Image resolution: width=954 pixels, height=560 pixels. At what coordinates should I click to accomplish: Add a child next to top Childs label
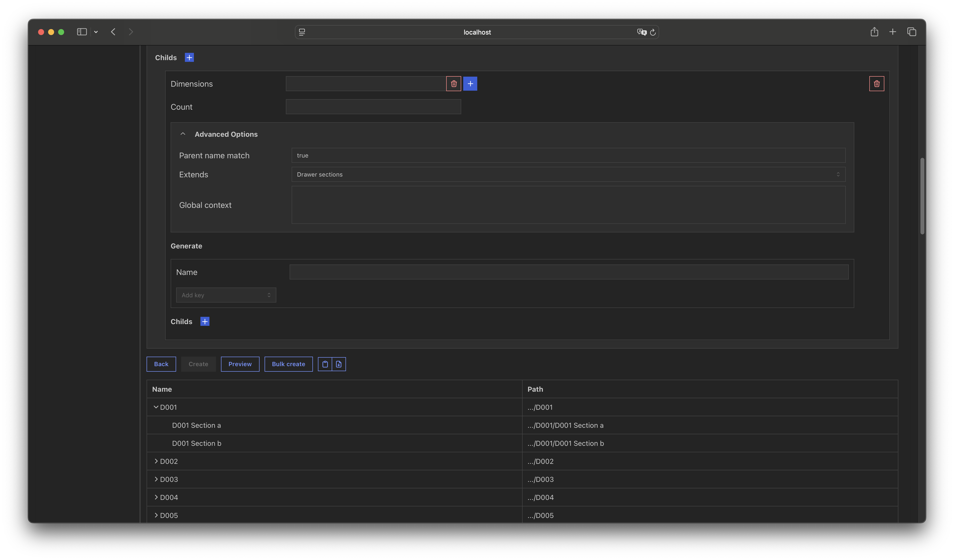coord(189,58)
